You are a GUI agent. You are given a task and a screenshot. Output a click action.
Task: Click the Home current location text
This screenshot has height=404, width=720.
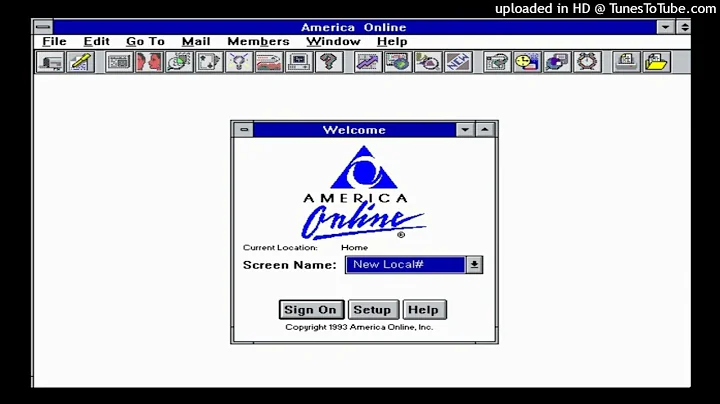pyautogui.click(x=354, y=247)
